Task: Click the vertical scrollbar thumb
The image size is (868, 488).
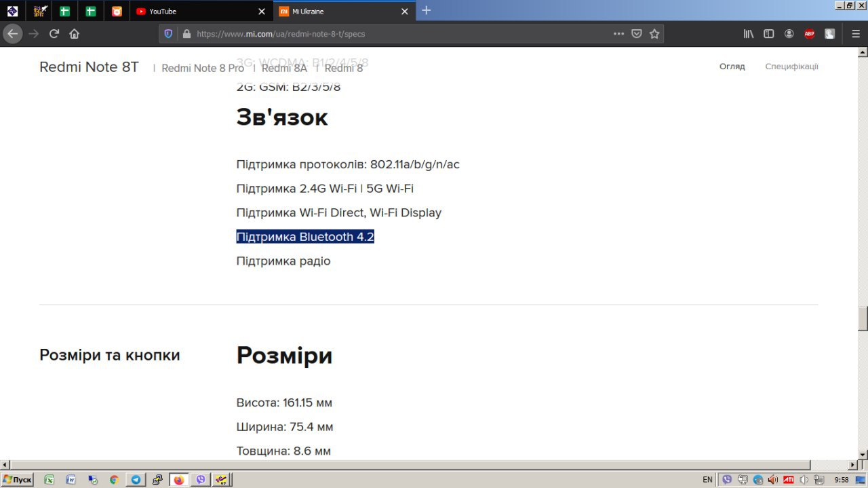Action: [x=863, y=317]
